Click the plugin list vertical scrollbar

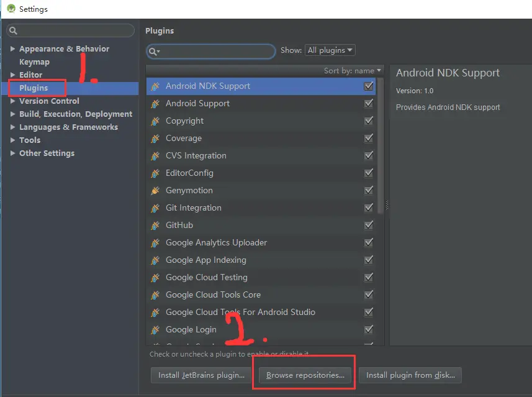381,146
